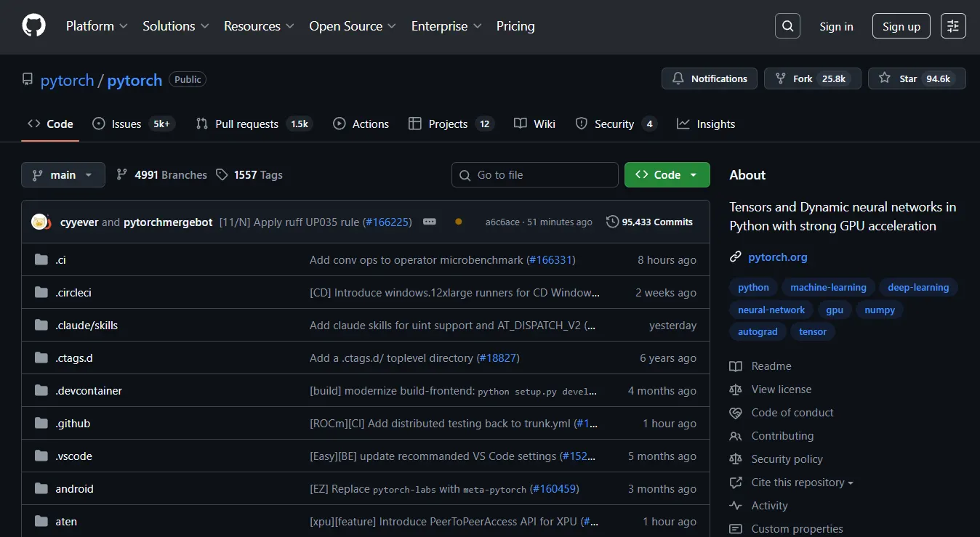Select the Code tab

50,124
